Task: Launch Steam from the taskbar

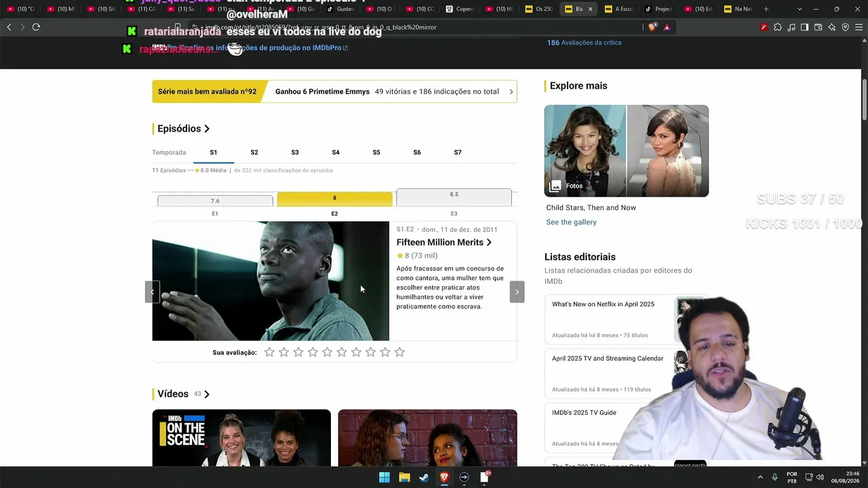Action: pos(424,477)
